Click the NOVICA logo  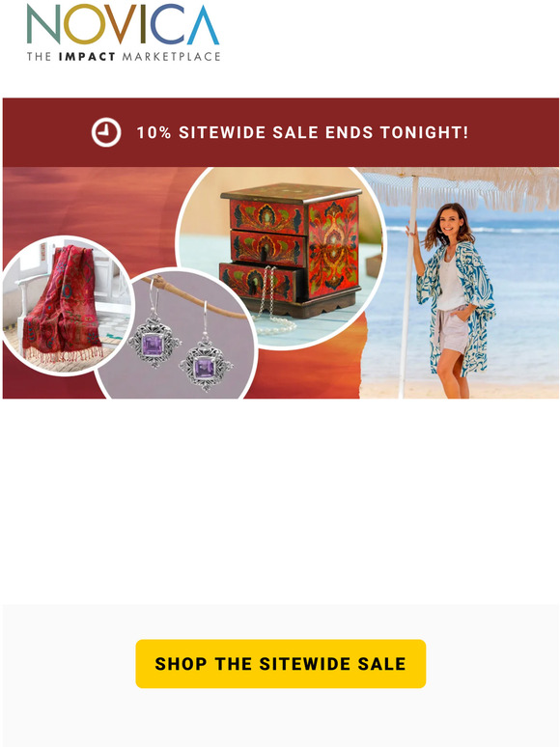pyautogui.click(x=123, y=32)
